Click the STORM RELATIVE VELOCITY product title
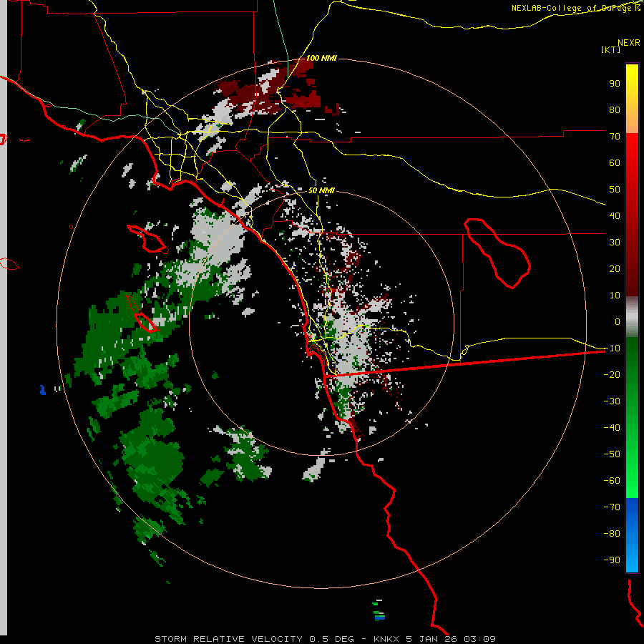Screen dimensions: 644x644 (x=228, y=639)
